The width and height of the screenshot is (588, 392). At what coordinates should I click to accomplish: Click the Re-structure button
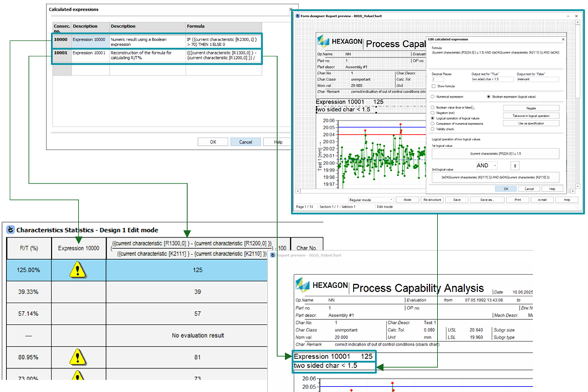433,200
